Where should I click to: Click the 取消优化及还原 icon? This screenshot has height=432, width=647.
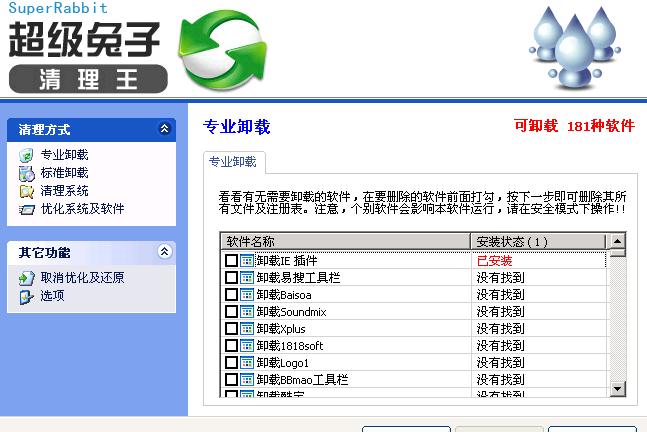(26, 278)
